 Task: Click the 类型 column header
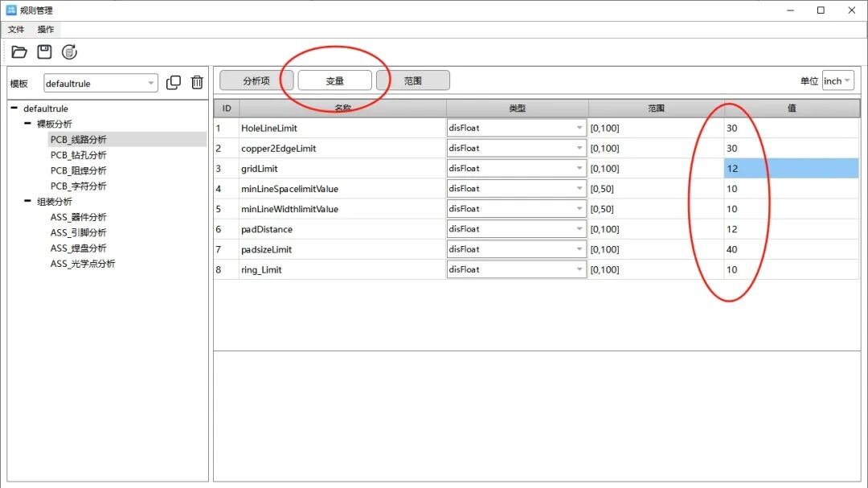(517, 108)
